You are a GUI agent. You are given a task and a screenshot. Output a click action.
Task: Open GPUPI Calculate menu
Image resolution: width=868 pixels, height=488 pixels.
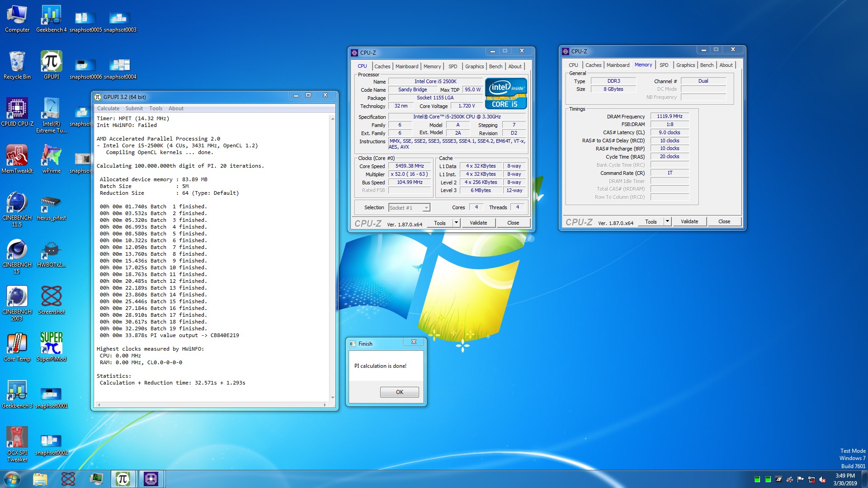tap(108, 108)
